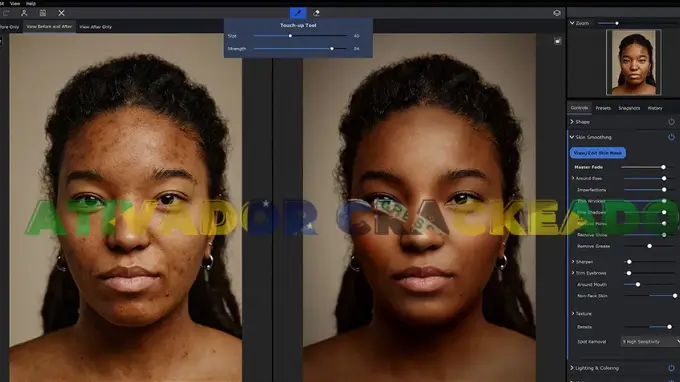Open the Help menu
680x382 pixels.
[x=31, y=3]
